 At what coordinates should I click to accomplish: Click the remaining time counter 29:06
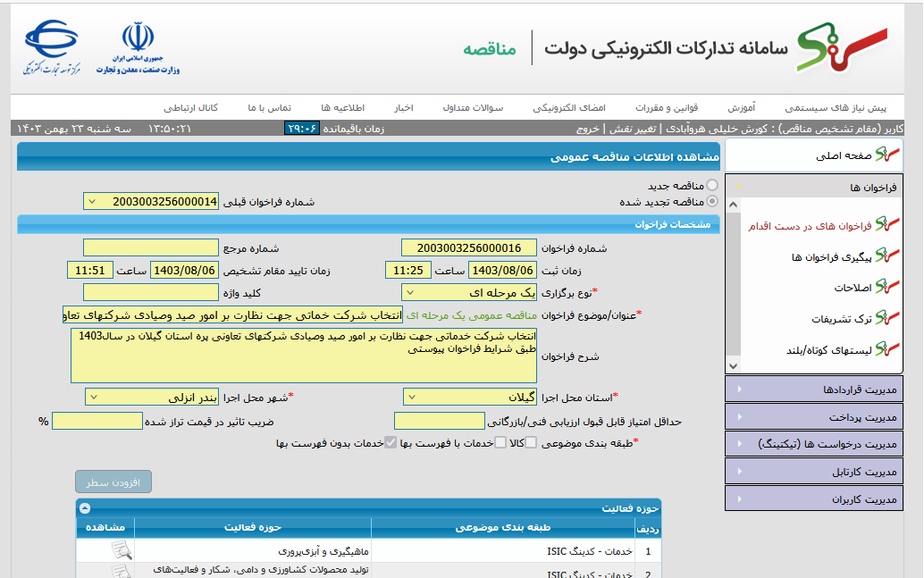pyautogui.click(x=302, y=129)
